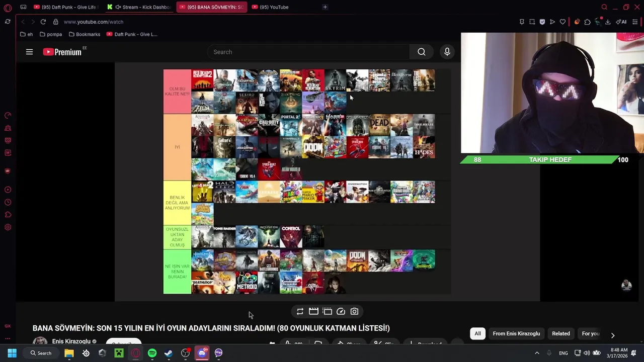Click the sync arrows icon in the sidebar
The image size is (644, 362).
[x=8, y=22]
